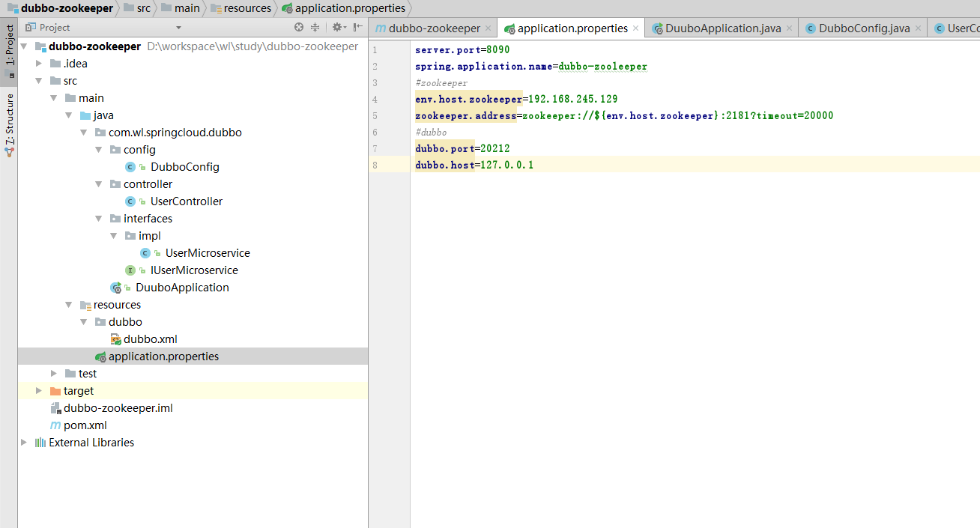Click the DuuboApplication Spring Boot class icon
Screen dimensions: 980x528
click(115, 288)
